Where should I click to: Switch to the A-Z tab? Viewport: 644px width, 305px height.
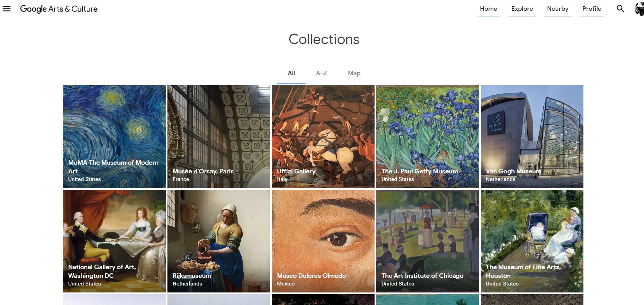pyautogui.click(x=321, y=73)
